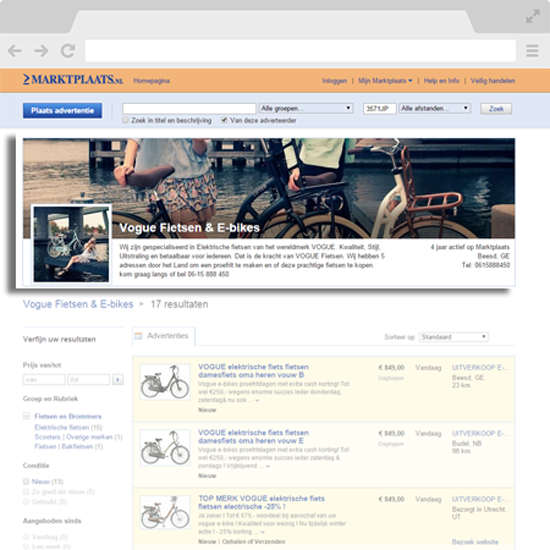Expand Mijn Marktplaats menu
The height and width of the screenshot is (550, 550).
[x=385, y=81]
